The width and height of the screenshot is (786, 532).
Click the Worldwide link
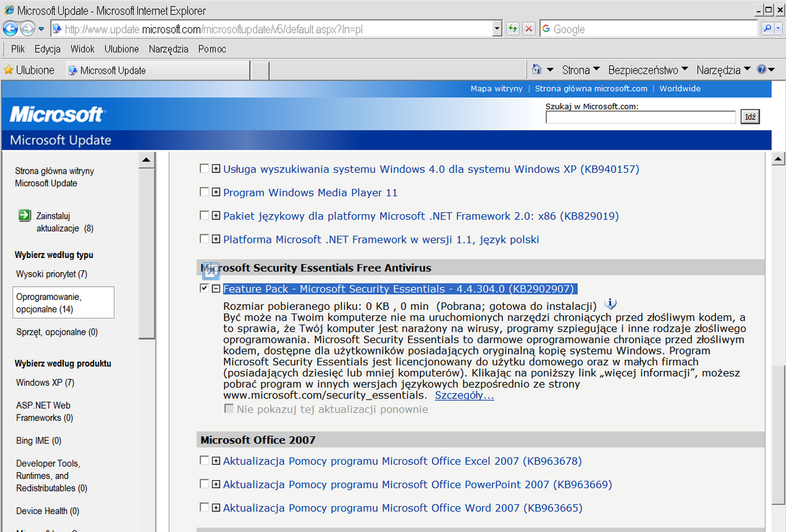point(680,88)
